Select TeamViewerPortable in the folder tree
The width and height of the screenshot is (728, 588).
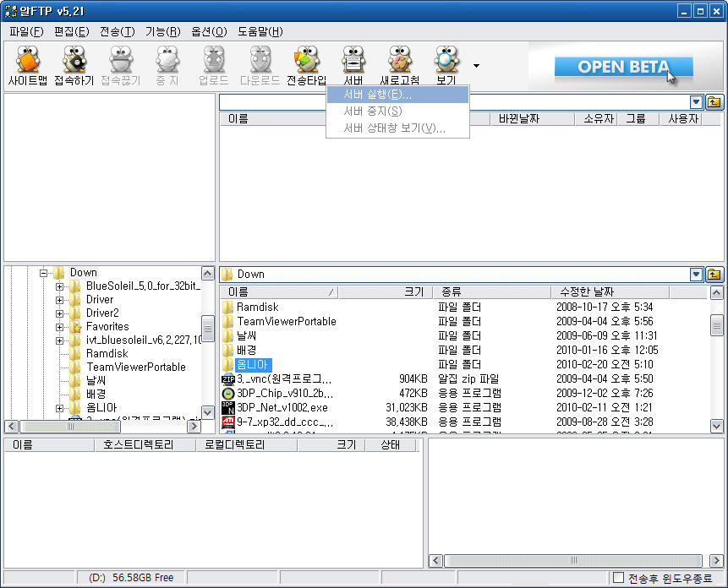tap(135, 367)
